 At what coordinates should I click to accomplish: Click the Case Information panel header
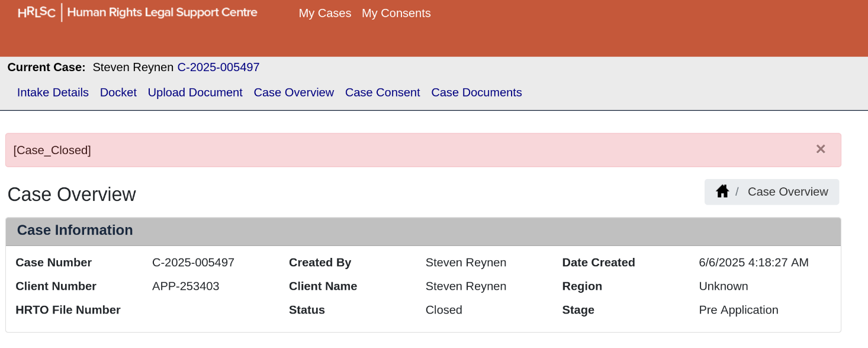pos(423,231)
